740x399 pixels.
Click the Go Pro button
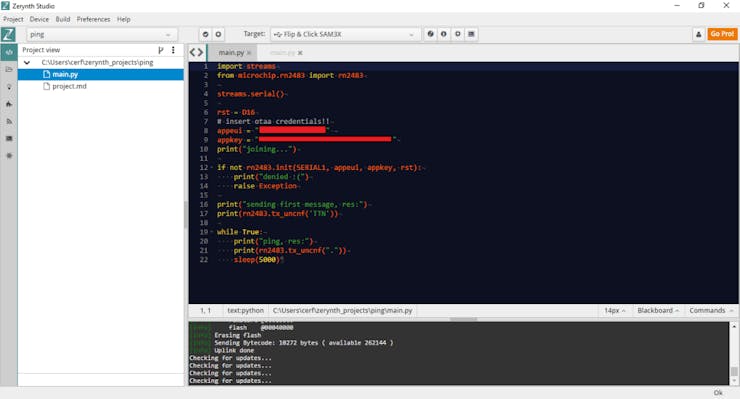(722, 34)
